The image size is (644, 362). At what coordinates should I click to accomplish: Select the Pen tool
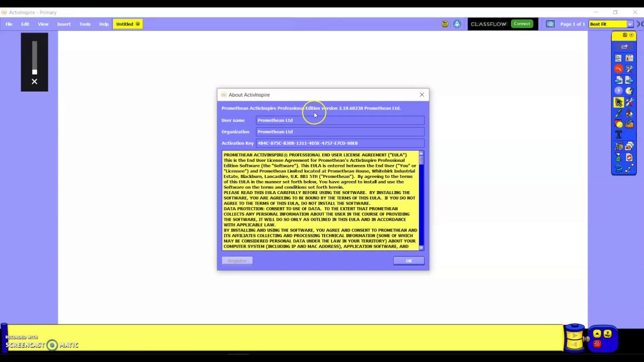[x=618, y=113]
